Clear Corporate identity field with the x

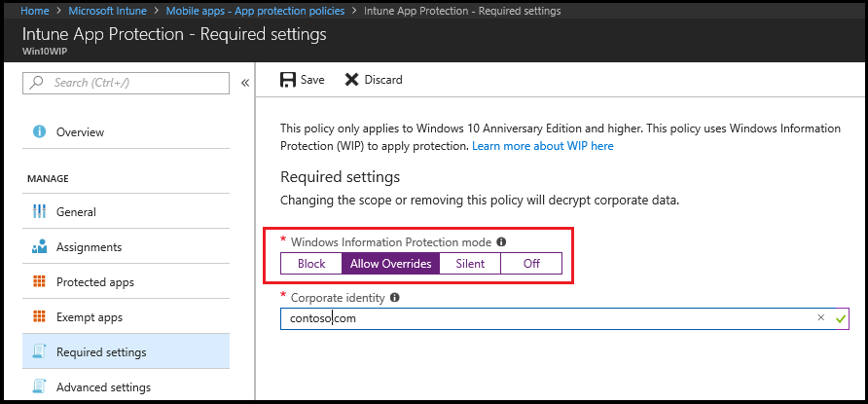[x=820, y=317]
